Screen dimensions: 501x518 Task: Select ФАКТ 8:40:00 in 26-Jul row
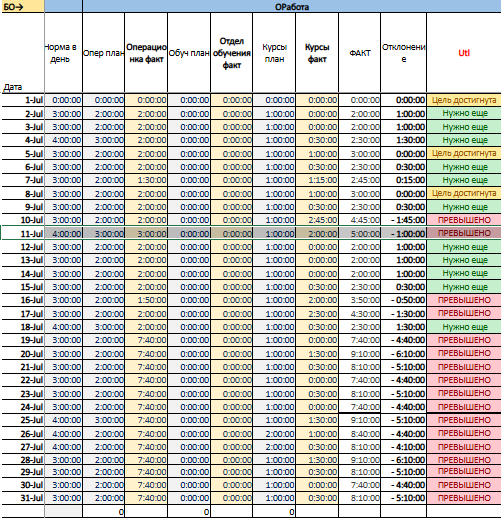pos(360,434)
